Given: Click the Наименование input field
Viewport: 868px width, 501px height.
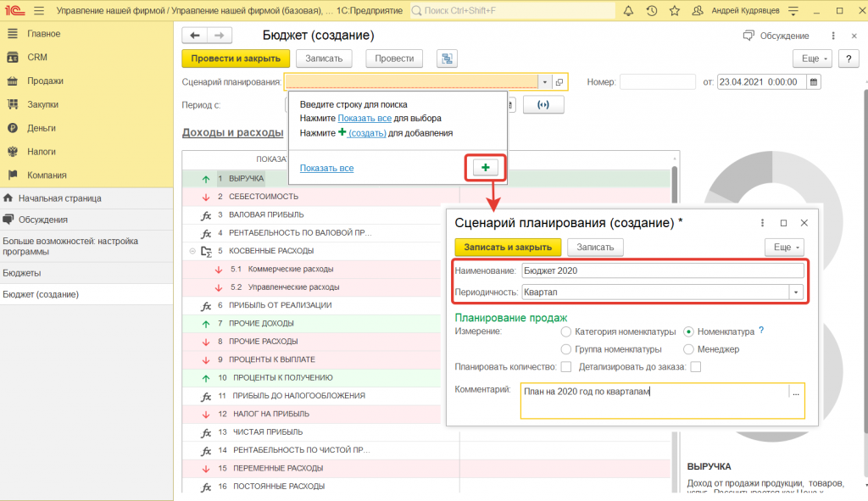Looking at the screenshot, I should [x=662, y=270].
